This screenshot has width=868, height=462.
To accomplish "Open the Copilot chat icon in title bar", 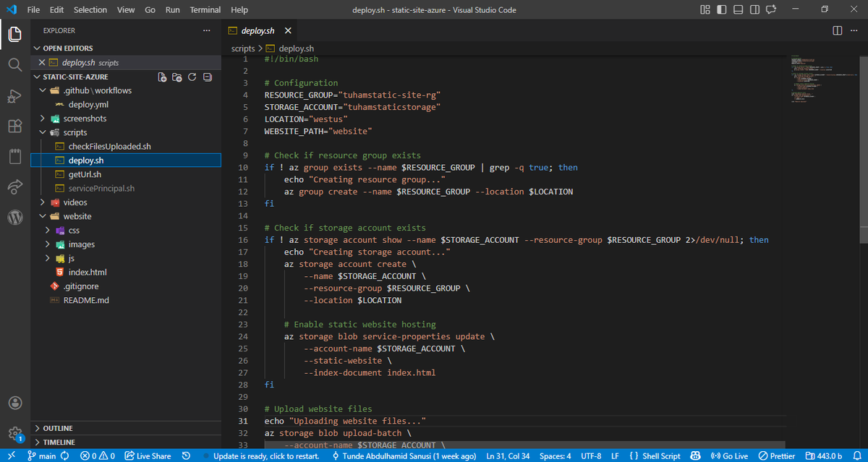I will 770,9.
